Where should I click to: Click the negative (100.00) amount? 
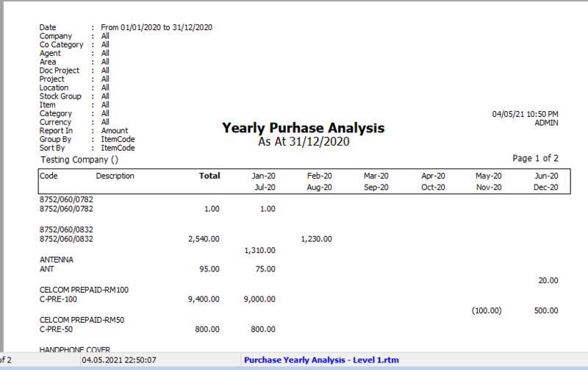tap(486, 310)
